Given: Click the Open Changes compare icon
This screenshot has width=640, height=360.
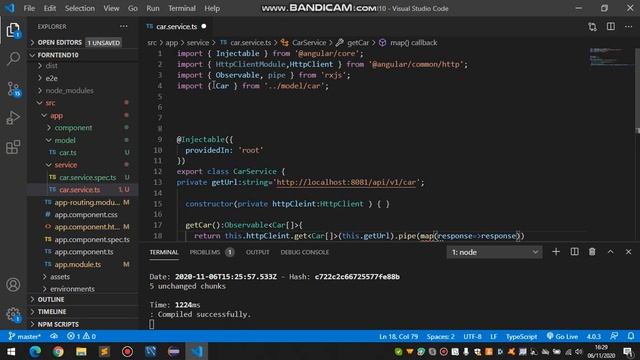Looking at the screenshot, I should coord(592,27).
